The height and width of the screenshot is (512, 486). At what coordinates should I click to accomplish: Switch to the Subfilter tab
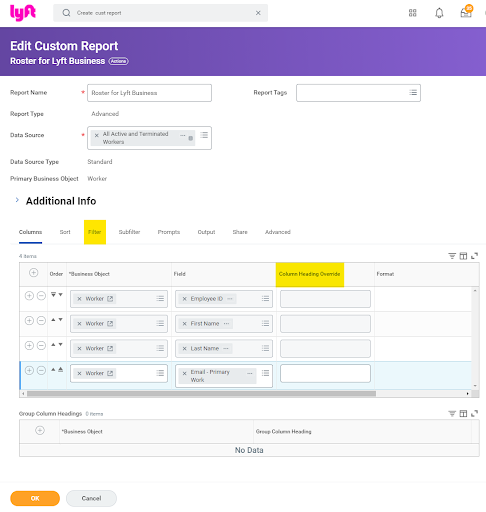click(129, 232)
